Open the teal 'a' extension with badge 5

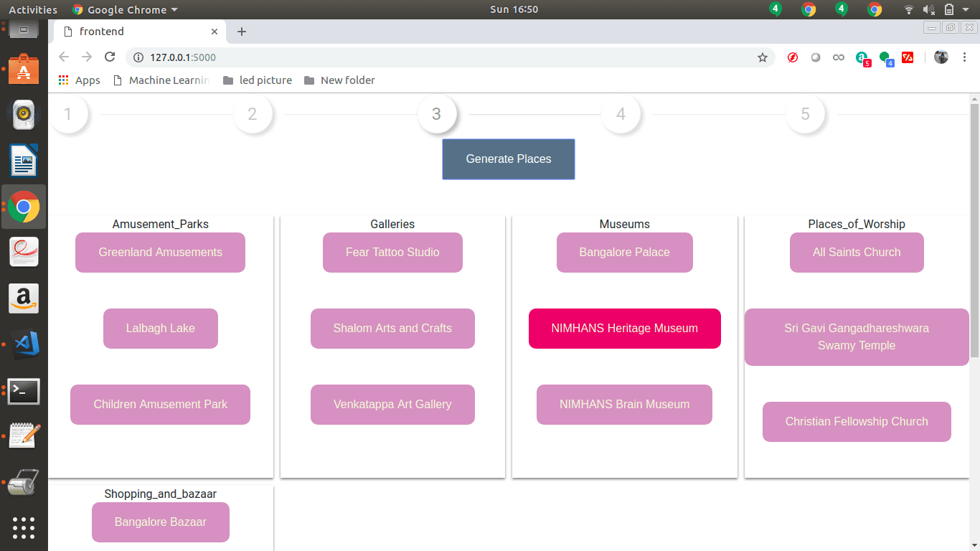[862, 58]
